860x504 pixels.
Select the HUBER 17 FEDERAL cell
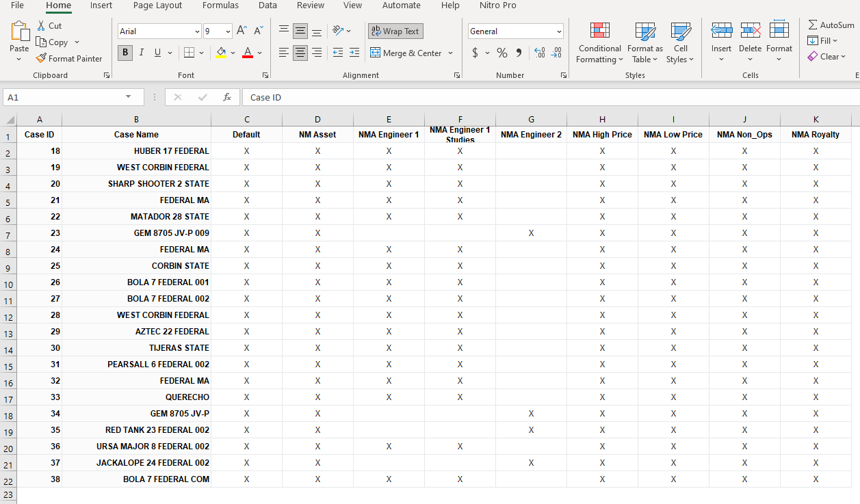(x=137, y=151)
